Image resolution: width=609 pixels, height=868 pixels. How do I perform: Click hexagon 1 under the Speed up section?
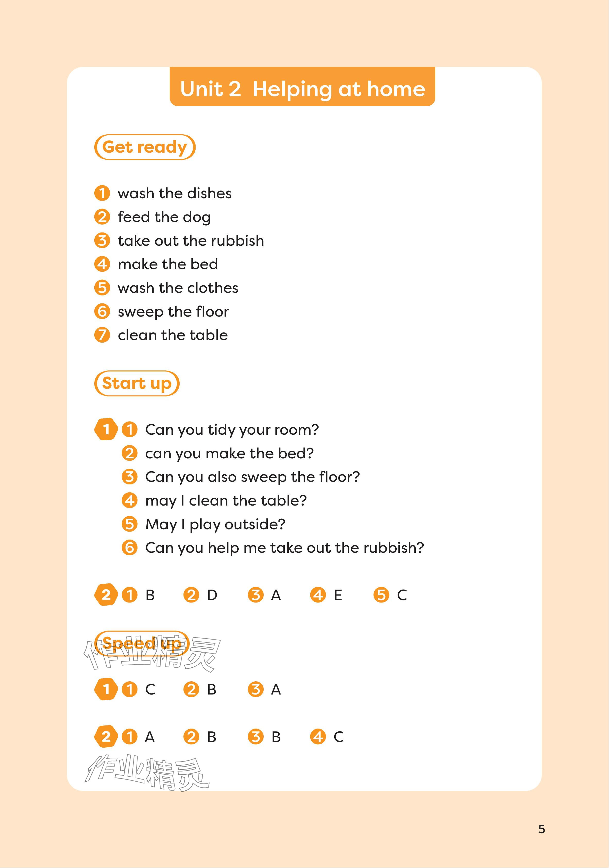pyautogui.click(x=106, y=689)
